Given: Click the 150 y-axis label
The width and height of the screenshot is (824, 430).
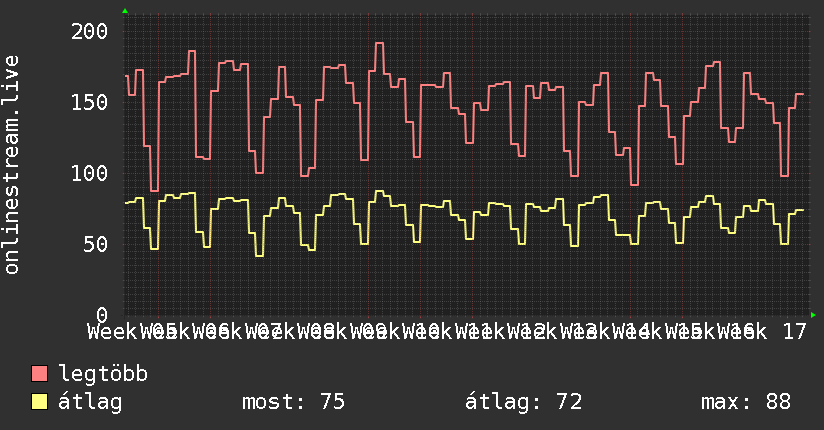Looking at the screenshot, I should click(89, 103).
